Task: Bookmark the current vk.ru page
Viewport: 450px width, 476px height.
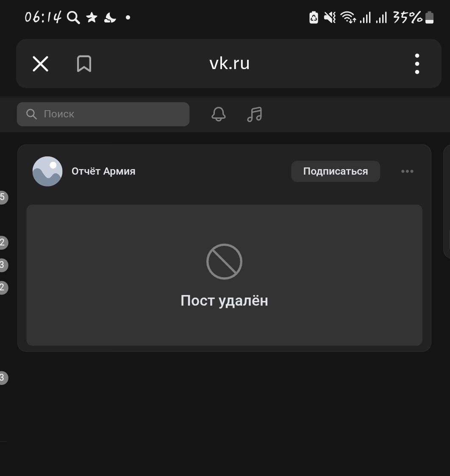Action: (84, 64)
